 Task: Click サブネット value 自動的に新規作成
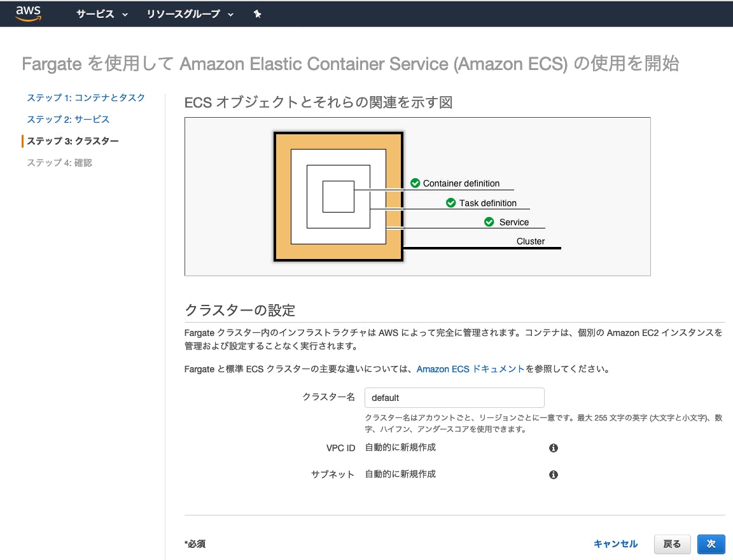pos(400,474)
